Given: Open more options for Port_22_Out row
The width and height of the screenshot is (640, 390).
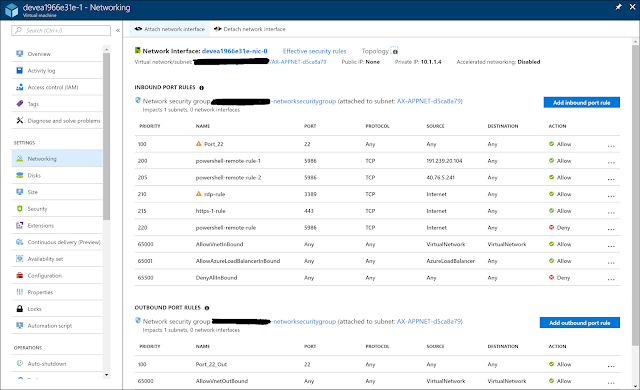Looking at the screenshot, I should [611, 366].
